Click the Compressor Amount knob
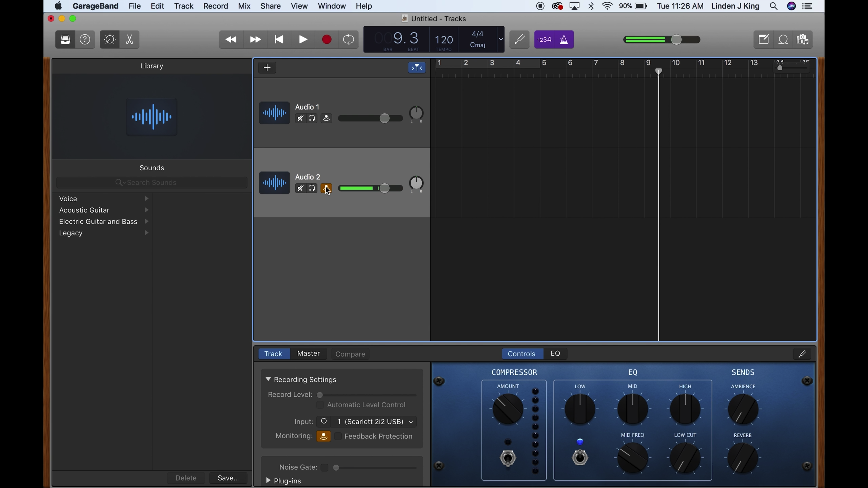Image resolution: width=868 pixels, height=488 pixels. [508, 409]
